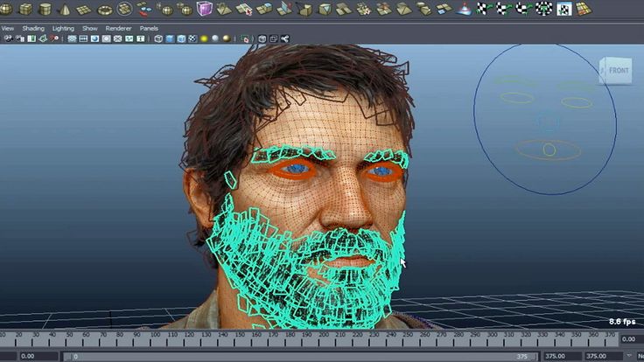Open the UV Texture Editor shelf icon
The width and height of the screenshot is (644, 362).
coord(565,9)
